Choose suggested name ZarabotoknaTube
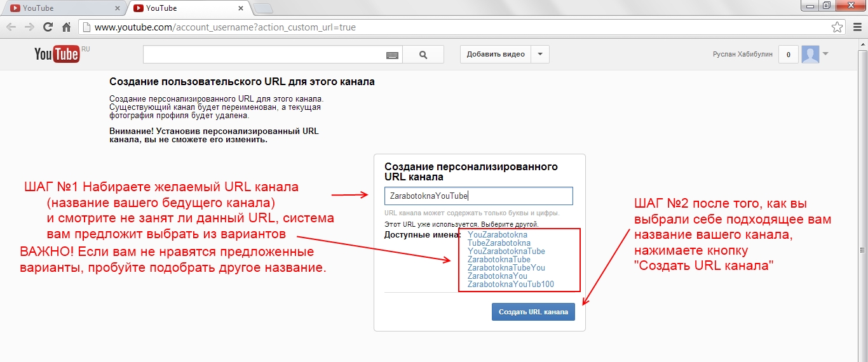868x362 pixels. coord(499,260)
